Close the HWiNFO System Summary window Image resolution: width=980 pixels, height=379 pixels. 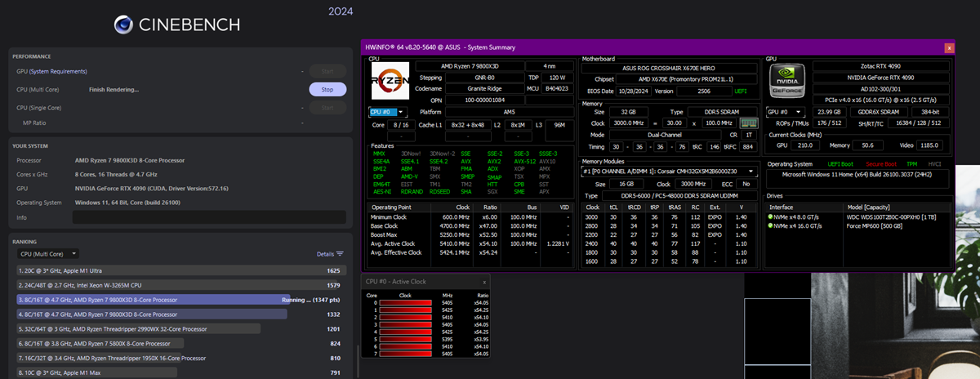947,48
